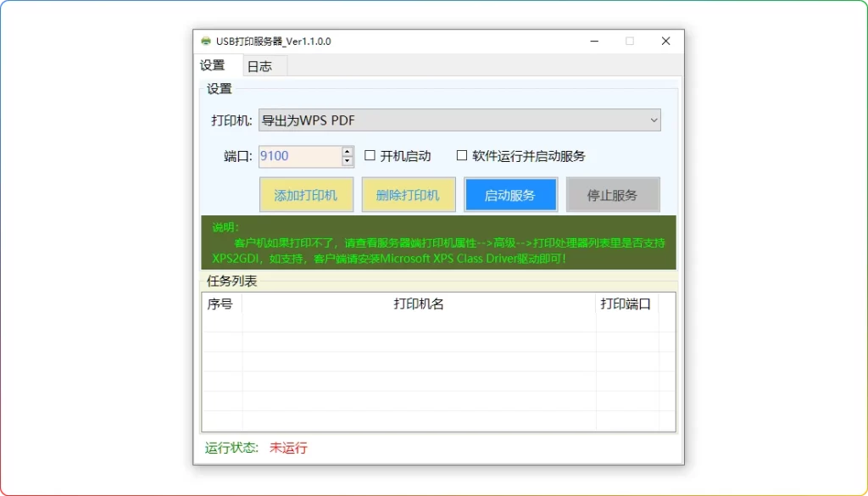Click the 任务列表 group label

[232, 281]
